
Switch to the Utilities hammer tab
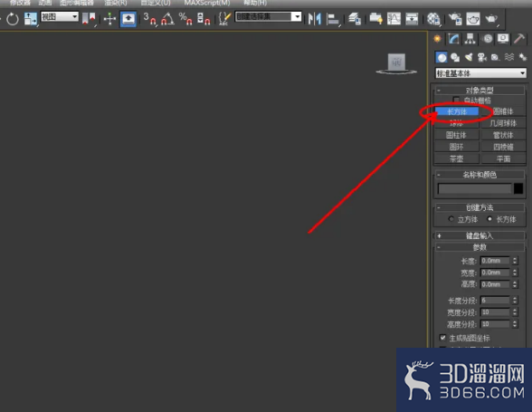pyautogui.click(x=519, y=39)
